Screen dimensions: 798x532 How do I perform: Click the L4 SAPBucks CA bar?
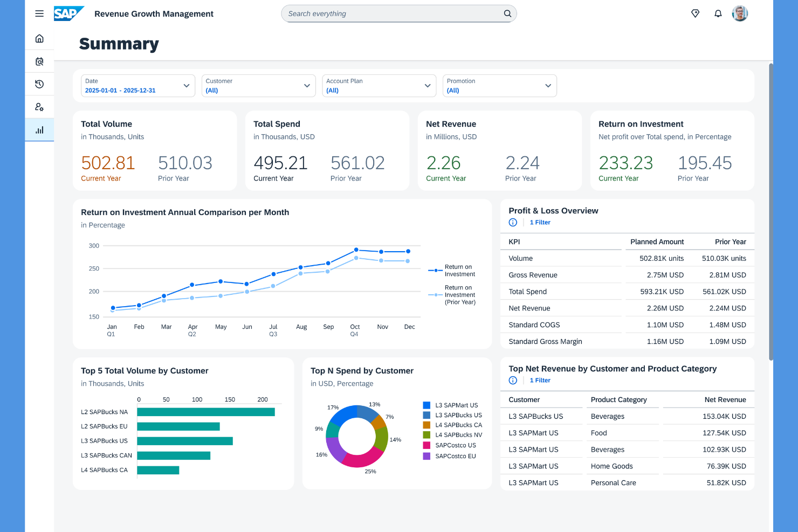coord(158,470)
